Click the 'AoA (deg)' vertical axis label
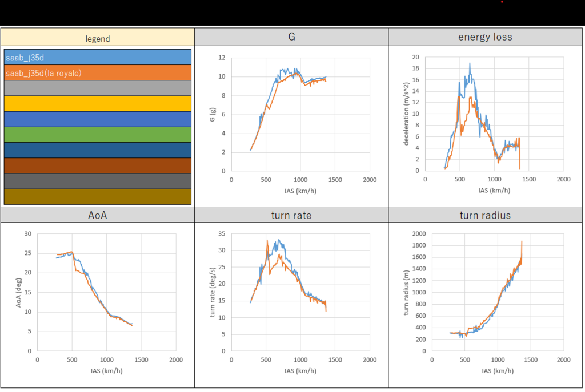Screen dimensions: 585x392 pyautogui.click(x=20, y=292)
